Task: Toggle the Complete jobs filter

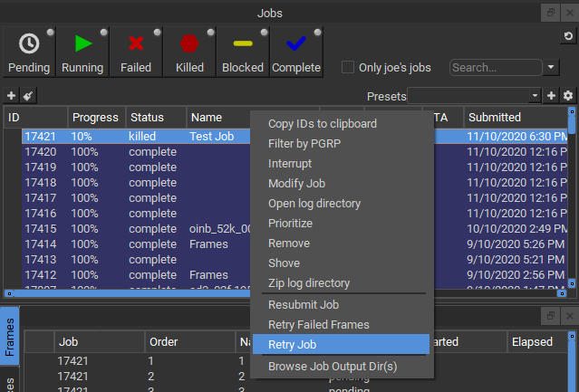Action: tap(296, 52)
